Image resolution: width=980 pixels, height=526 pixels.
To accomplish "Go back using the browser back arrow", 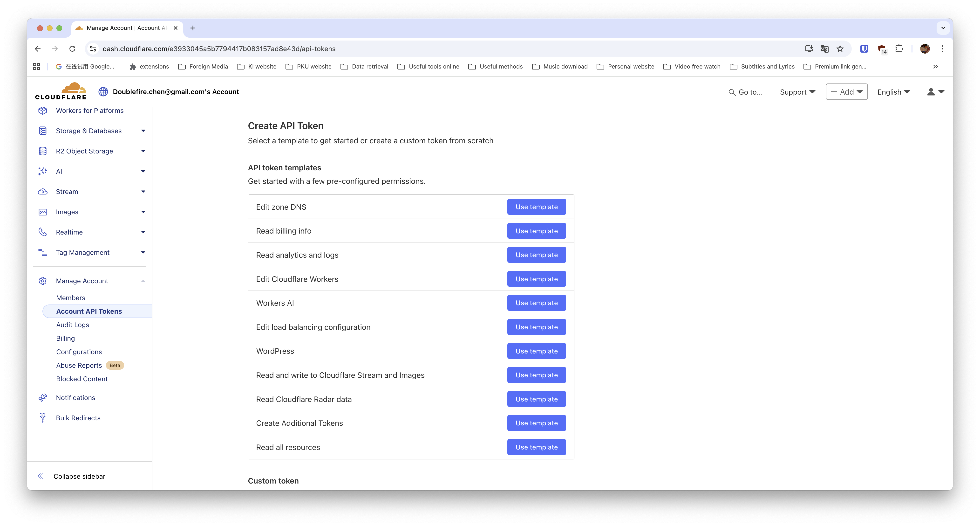I will click(38, 49).
